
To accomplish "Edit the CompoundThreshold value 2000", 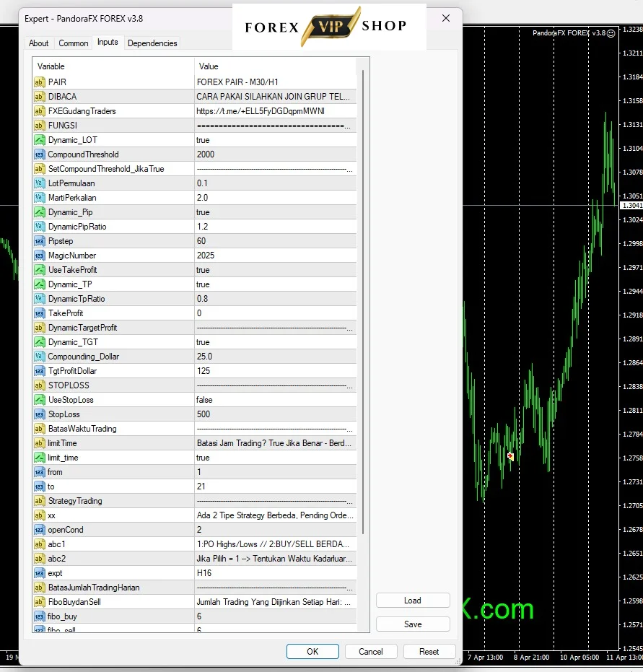I will coord(276,154).
